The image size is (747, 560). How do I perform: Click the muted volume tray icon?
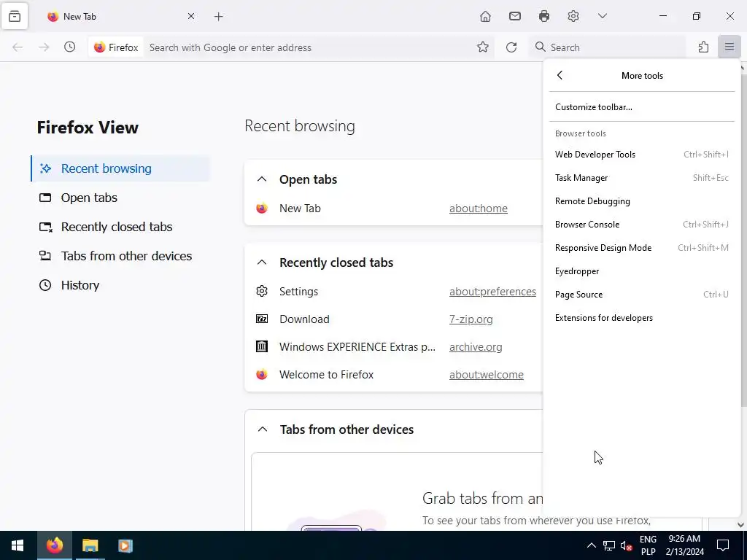coord(626,545)
